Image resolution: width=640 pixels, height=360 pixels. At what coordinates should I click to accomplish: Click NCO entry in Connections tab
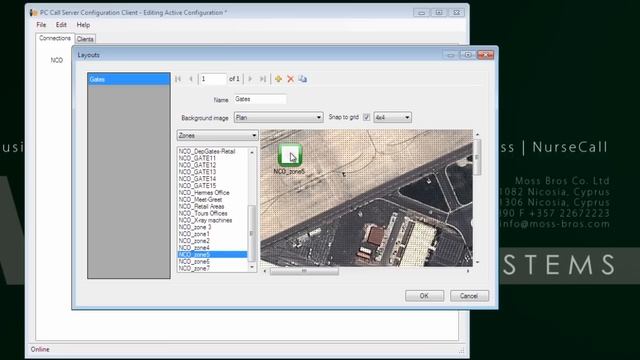(x=57, y=60)
